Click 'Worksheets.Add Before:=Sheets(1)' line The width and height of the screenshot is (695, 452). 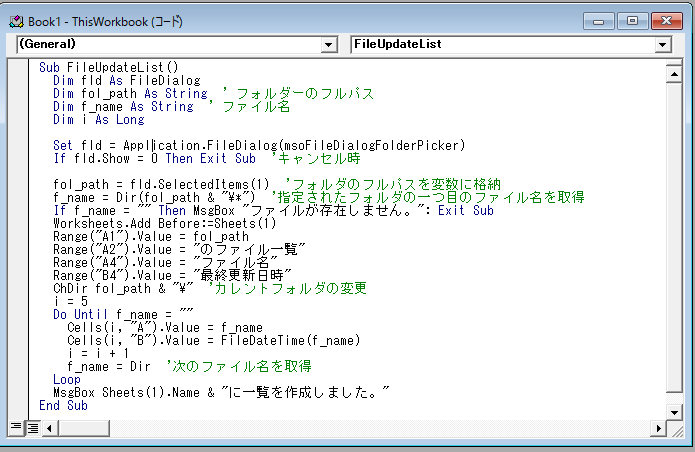tap(165, 223)
